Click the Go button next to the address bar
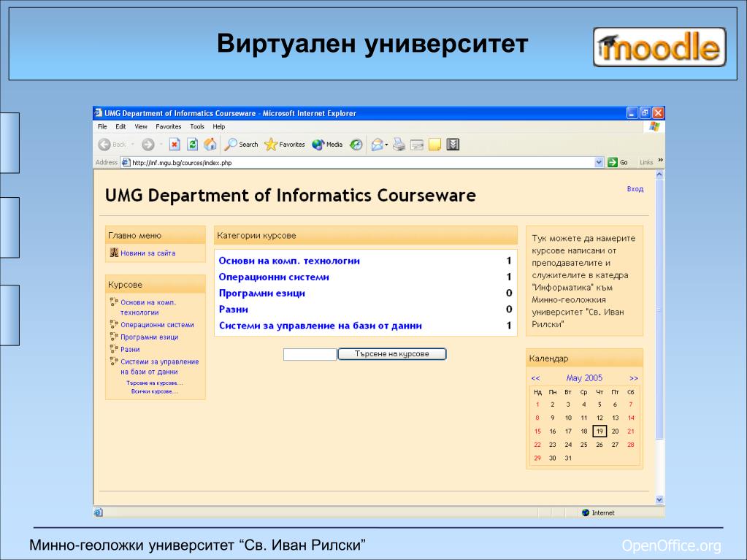Viewport: 747px width, 560px height. [x=618, y=162]
